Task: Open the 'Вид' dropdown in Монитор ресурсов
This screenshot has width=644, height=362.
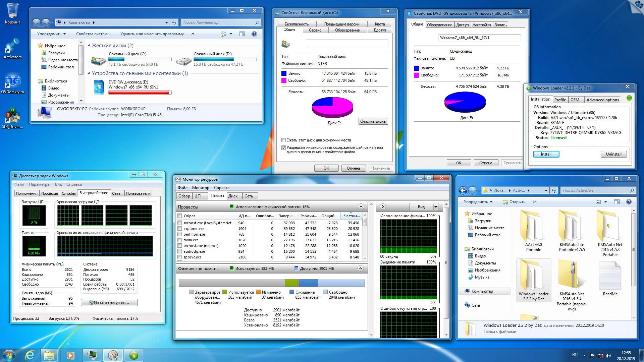Action: (x=424, y=206)
